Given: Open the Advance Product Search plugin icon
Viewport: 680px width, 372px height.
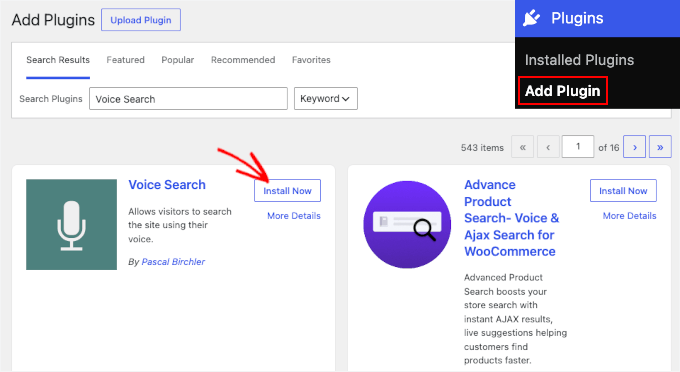Looking at the screenshot, I should point(407,225).
